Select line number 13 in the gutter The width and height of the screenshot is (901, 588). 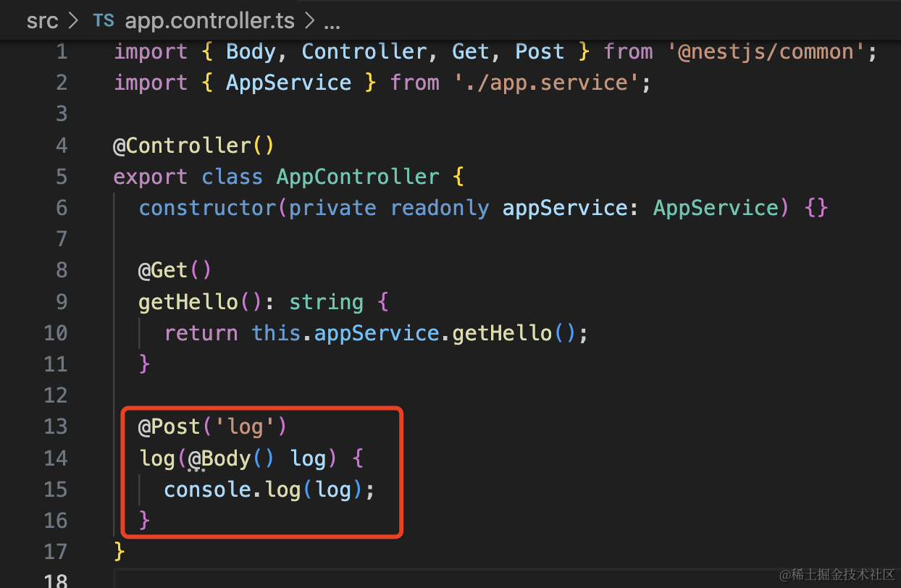point(55,427)
